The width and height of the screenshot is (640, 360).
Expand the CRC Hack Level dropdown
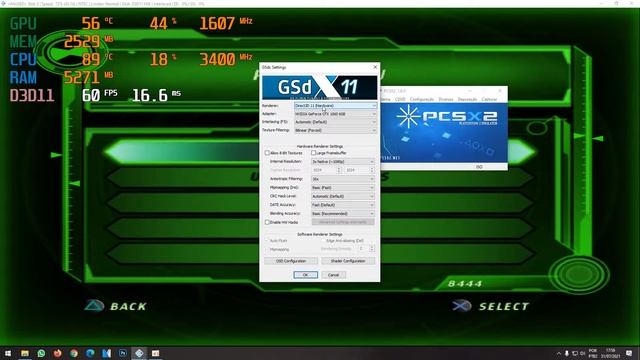click(343, 196)
